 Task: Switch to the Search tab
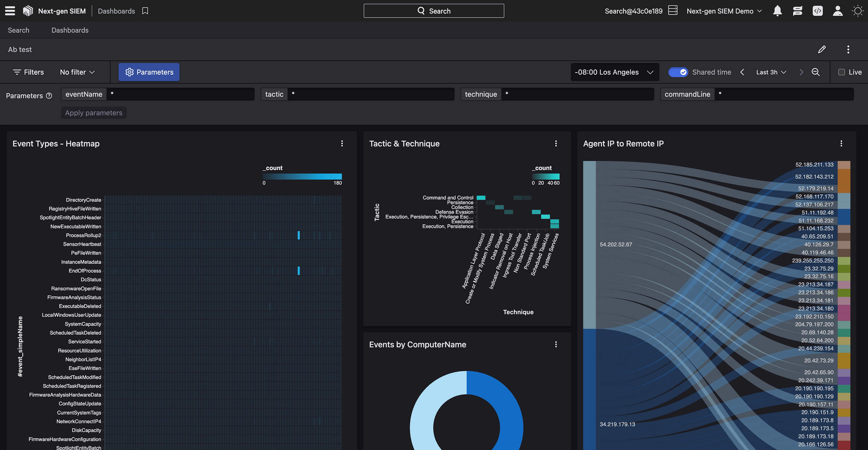click(19, 30)
